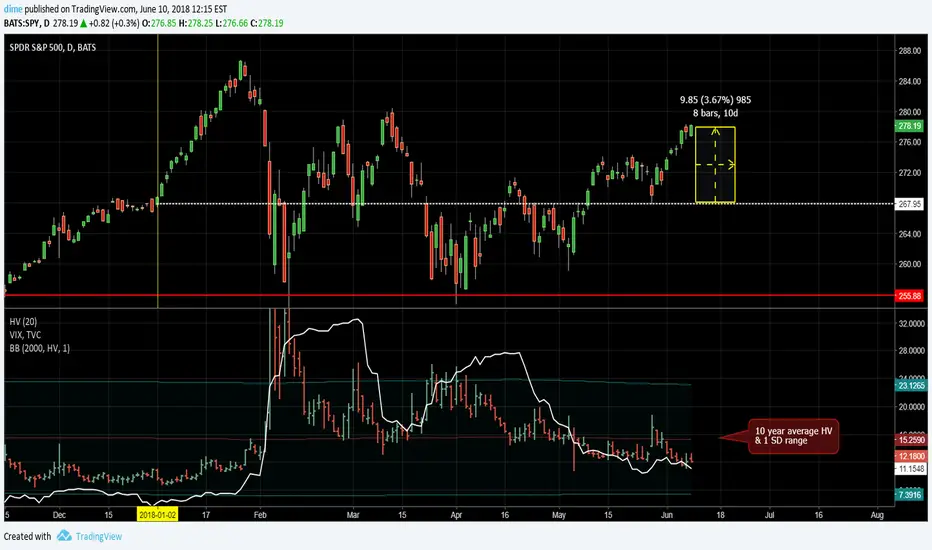Click the 'dime' author link
This screenshot has width=932, height=550.
12,9
